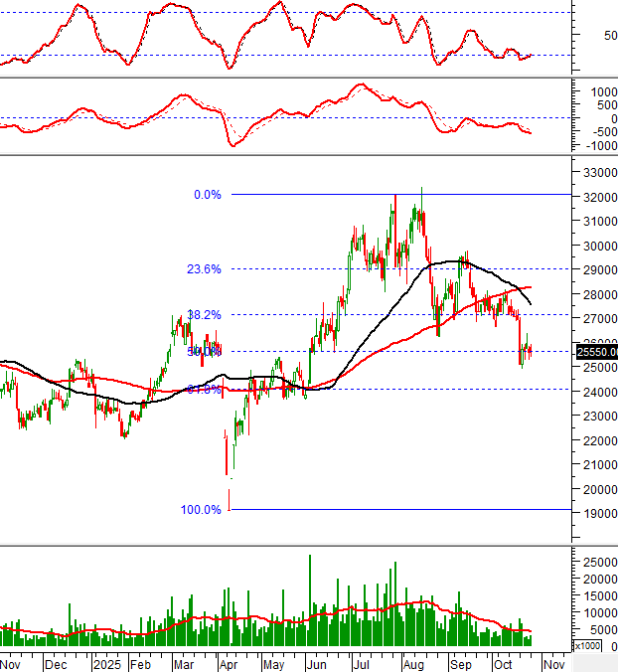Select the Apr marker on the time axis
Viewport: 618px width, 672px height.
(x=228, y=663)
